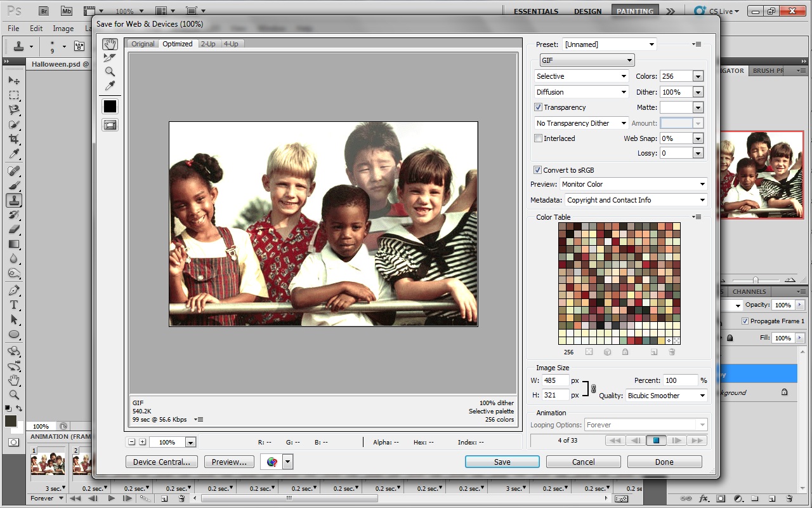Select the 3D Object Rotate tool
The image size is (812, 508).
point(13,351)
